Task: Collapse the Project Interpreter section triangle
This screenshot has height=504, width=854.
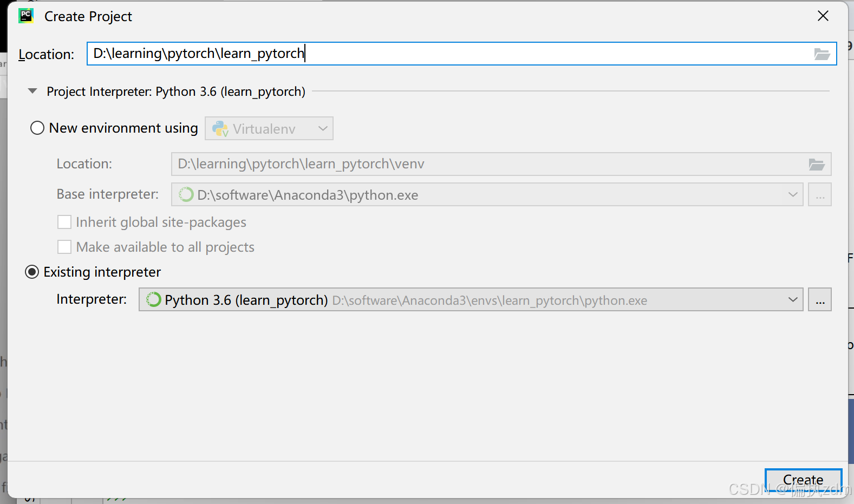Action: (x=32, y=91)
